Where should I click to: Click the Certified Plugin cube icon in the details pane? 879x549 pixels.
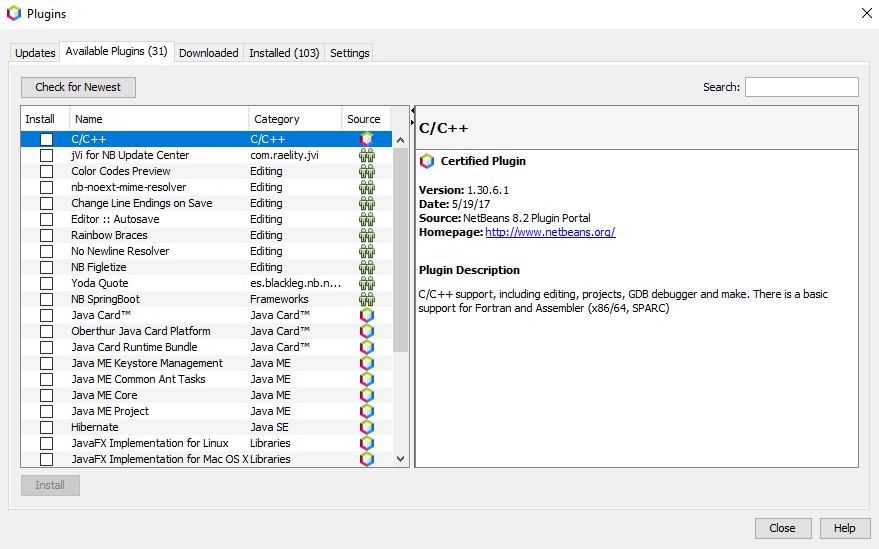[x=427, y=161]
